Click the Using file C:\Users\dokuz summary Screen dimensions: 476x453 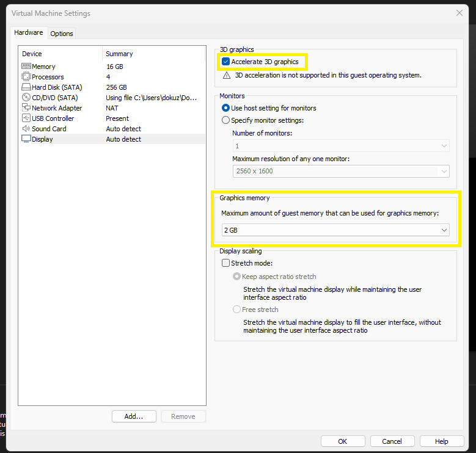pyautogui.click(x=151, y=98)
